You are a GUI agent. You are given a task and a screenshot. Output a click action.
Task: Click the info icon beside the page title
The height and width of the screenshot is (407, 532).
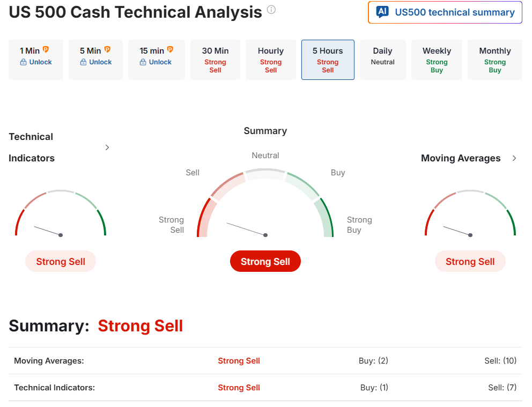tap(271, 10)
